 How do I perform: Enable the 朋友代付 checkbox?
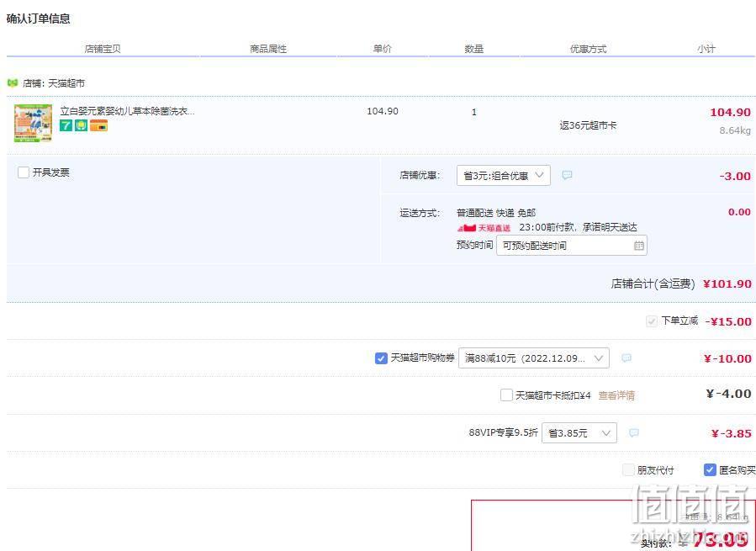click(628, 469)
